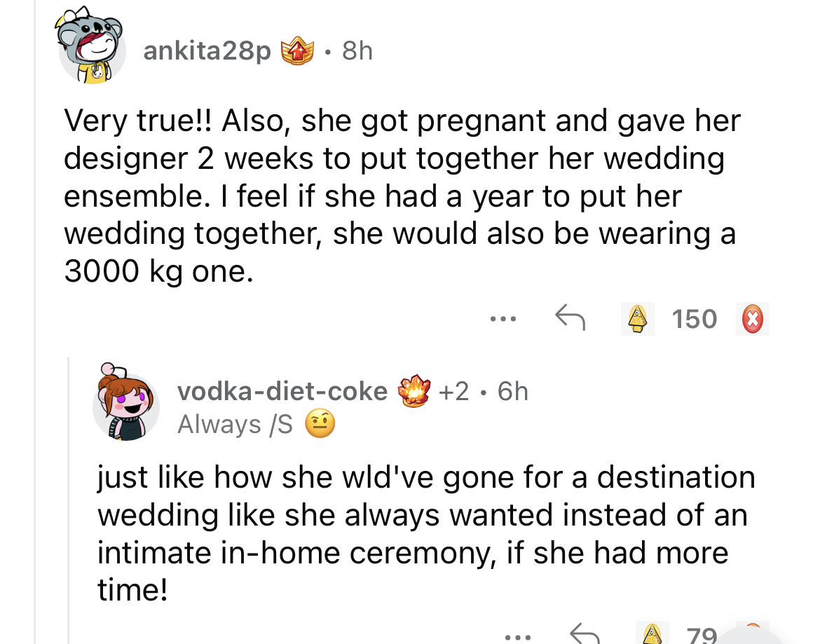Open more options on vodka-diet-coke's reply
The height and width of the screenshot is (644, 820).
(519, 636)
